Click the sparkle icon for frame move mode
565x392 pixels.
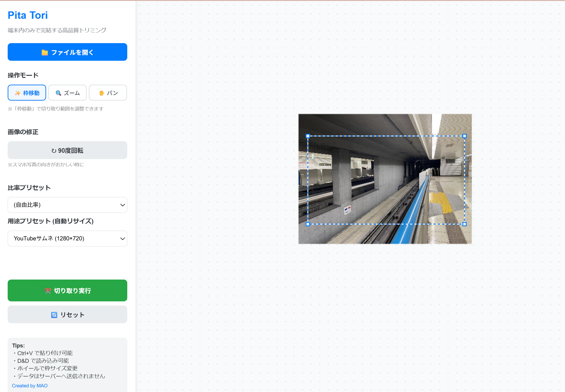coord(18,93)
